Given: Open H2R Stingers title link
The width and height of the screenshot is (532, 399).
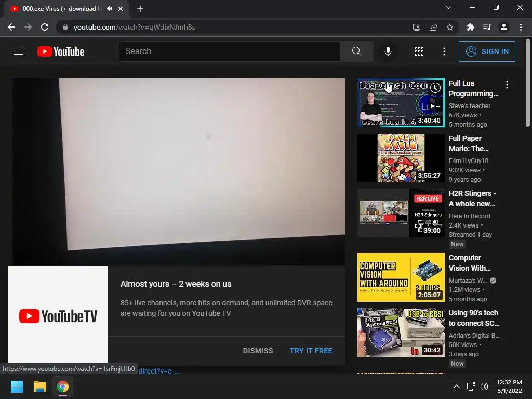Looking at the screenshot, I should click(x=472, y=198).
